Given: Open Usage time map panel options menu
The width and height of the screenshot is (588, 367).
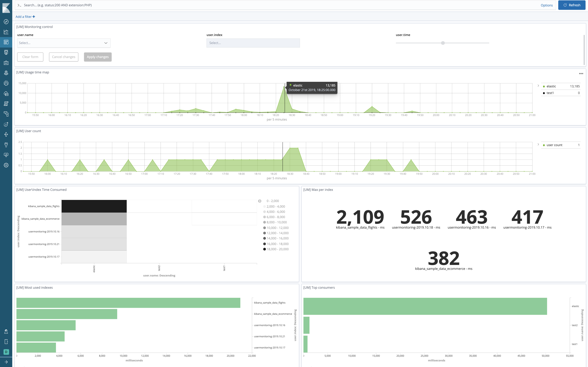Looking at the screenshot, I should click(x=581, y=74).
